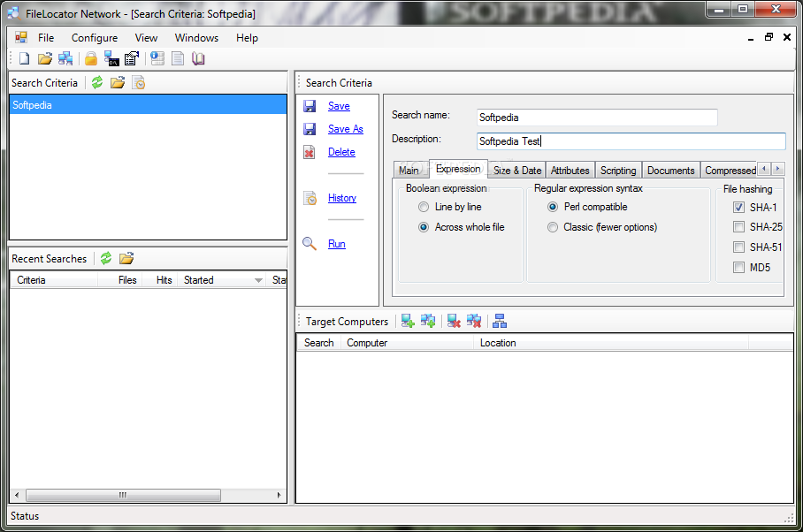This screenshot has width=803, height=532.
Task: Click open folder icon beside Recent Searches
Action: [126, 258]
